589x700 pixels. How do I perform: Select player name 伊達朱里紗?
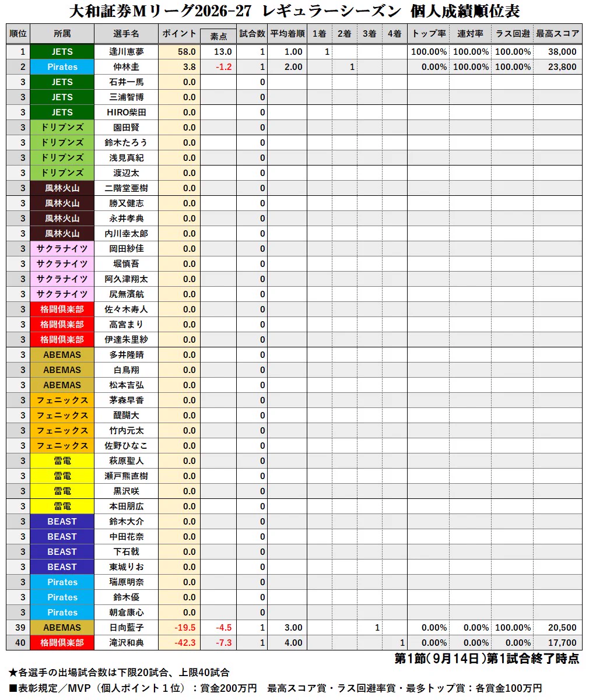[x=126, y=340]
